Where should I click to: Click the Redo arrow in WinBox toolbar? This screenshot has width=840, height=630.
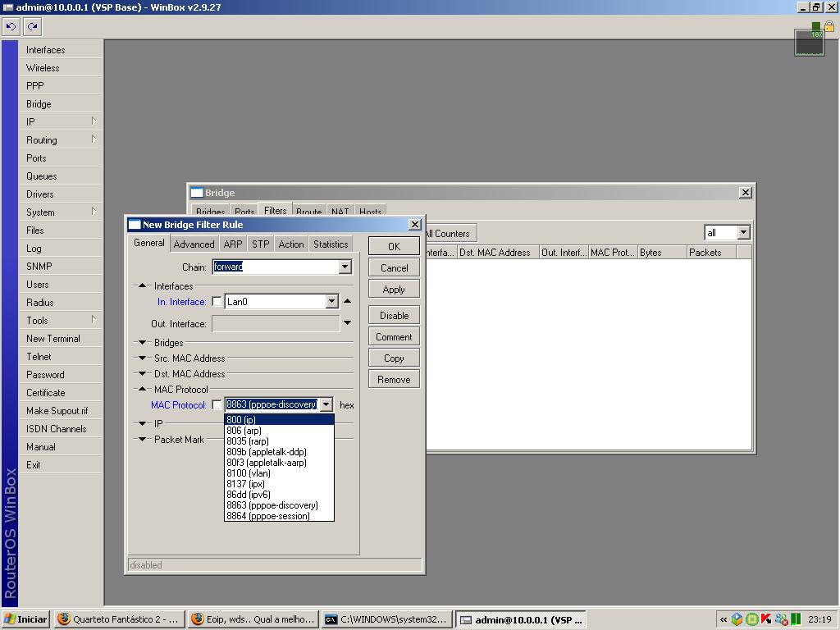click(32, 26)
